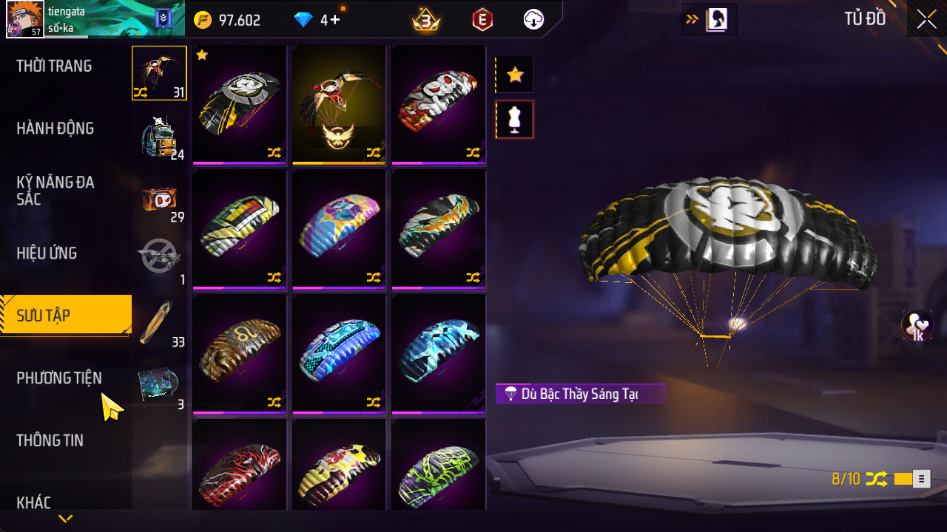Toggle the 8/10 random shuffle button

tap(876, 479)
